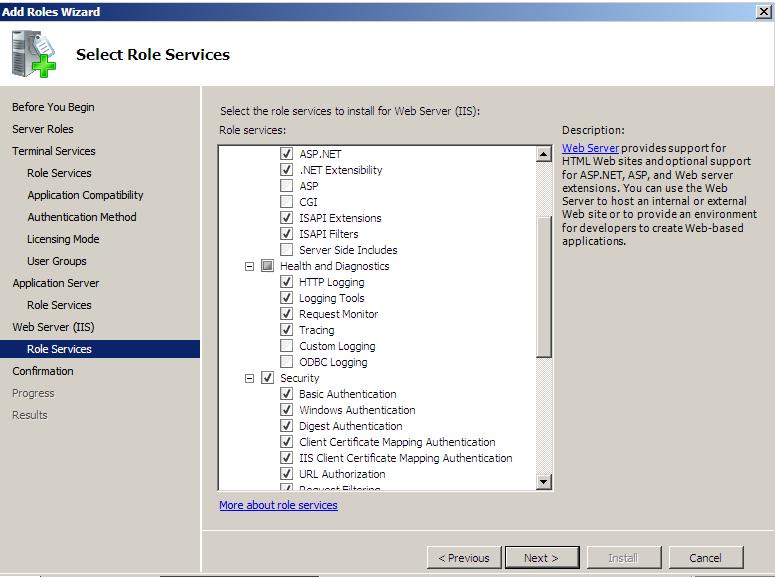
Task: Uncheck IIS Client Certificate Mapping Authentication checkbox
Action: [287, 458]
